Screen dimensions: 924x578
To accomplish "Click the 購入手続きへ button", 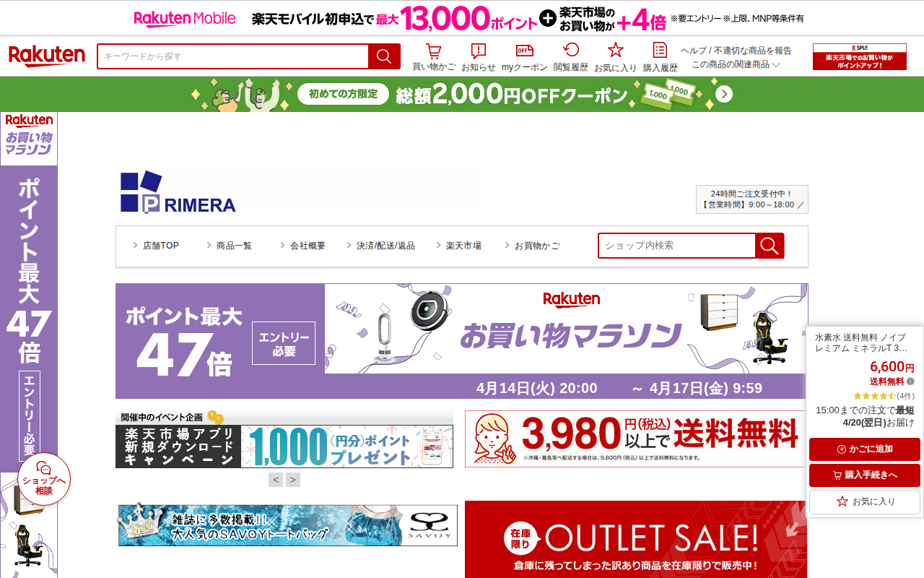I will (865, 475).
